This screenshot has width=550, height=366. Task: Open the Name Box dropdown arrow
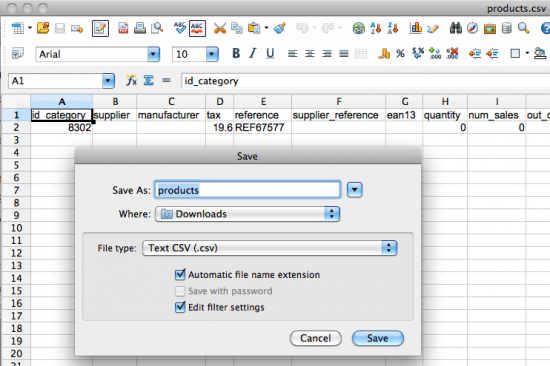click(108, 81)
